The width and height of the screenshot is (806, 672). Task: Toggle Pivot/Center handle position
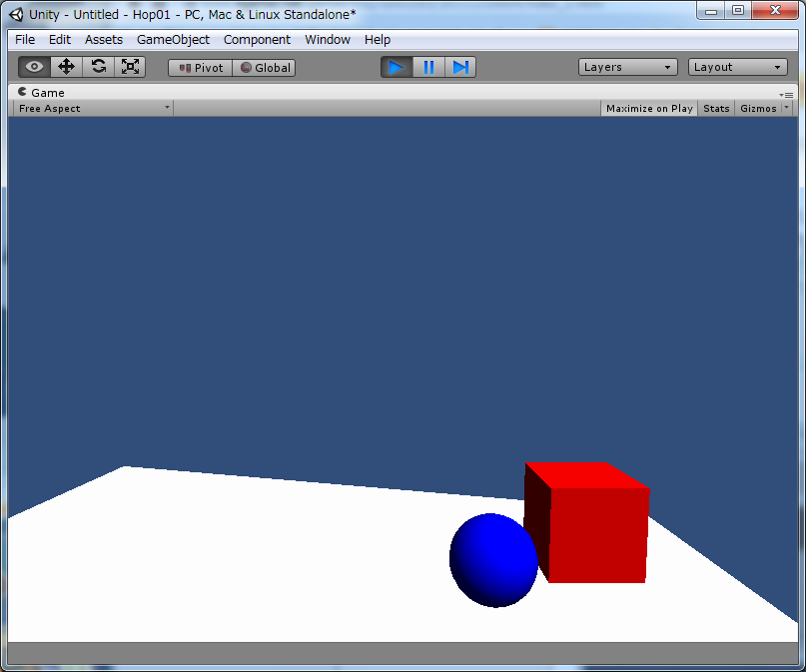[x=201, y=68]
